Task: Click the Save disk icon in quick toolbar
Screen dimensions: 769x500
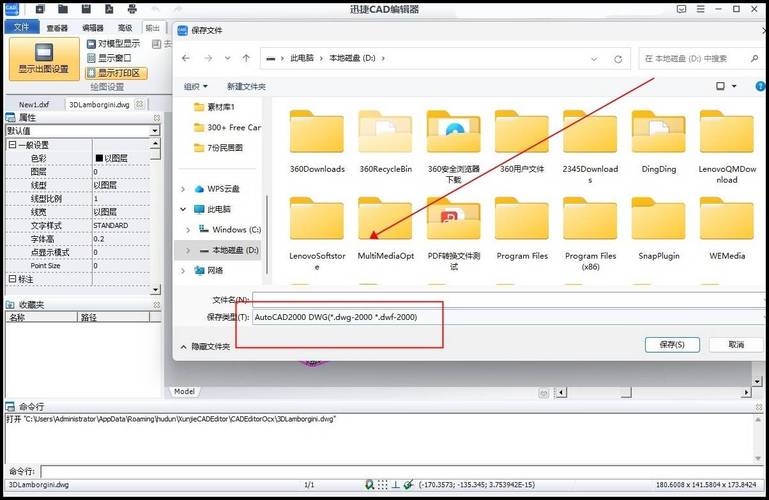Action: point(86,9)
